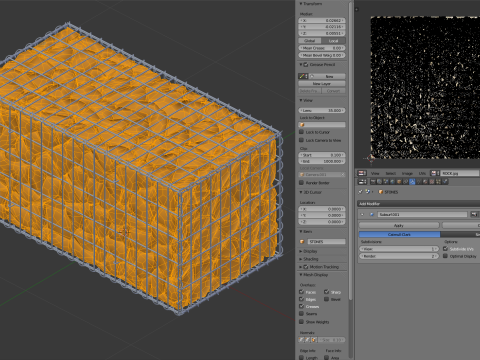The image size is (480, 360).
Task: Open the Image menu in UV editor
Action: (x=407, y=173)
